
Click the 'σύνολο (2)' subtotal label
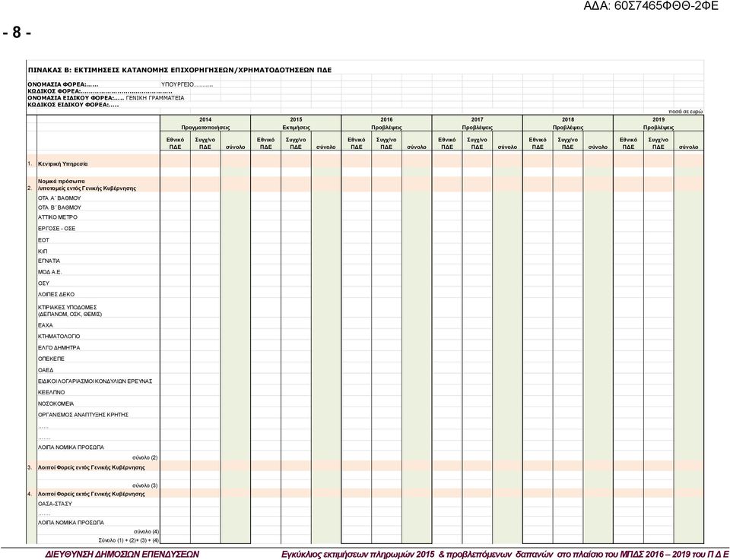click(x=144, y=457)
